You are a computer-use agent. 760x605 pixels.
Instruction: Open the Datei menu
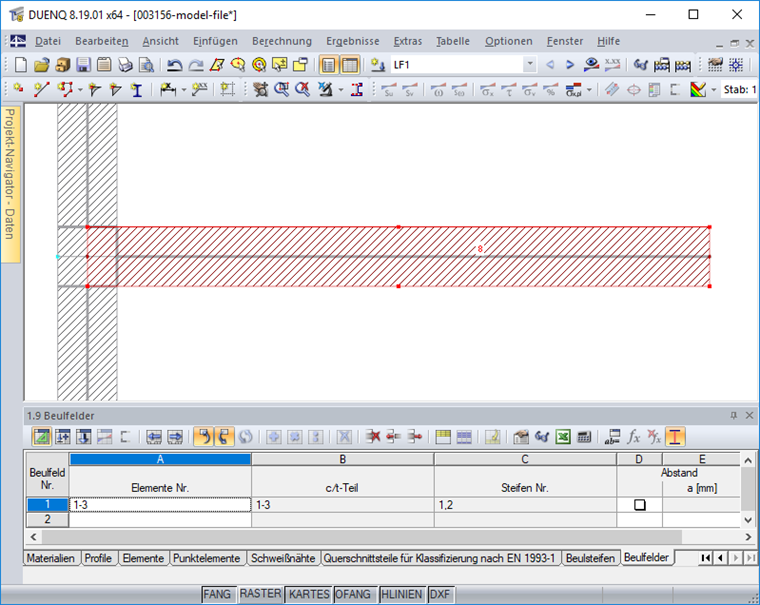pos(48,41)
